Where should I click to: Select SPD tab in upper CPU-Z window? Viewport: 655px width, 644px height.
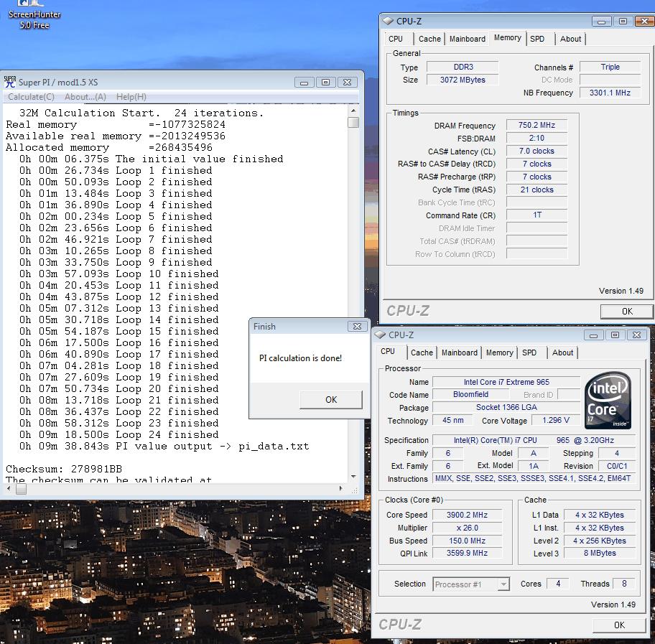(x=537, y=39)
